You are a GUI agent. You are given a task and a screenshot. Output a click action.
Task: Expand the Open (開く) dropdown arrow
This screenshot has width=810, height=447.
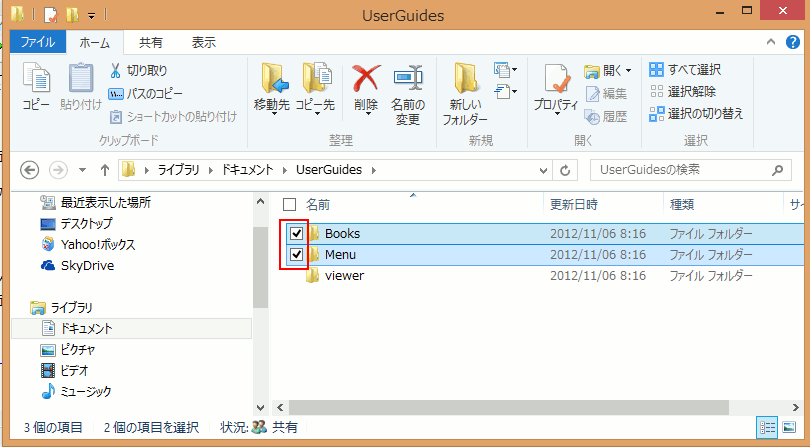[628, 71]
